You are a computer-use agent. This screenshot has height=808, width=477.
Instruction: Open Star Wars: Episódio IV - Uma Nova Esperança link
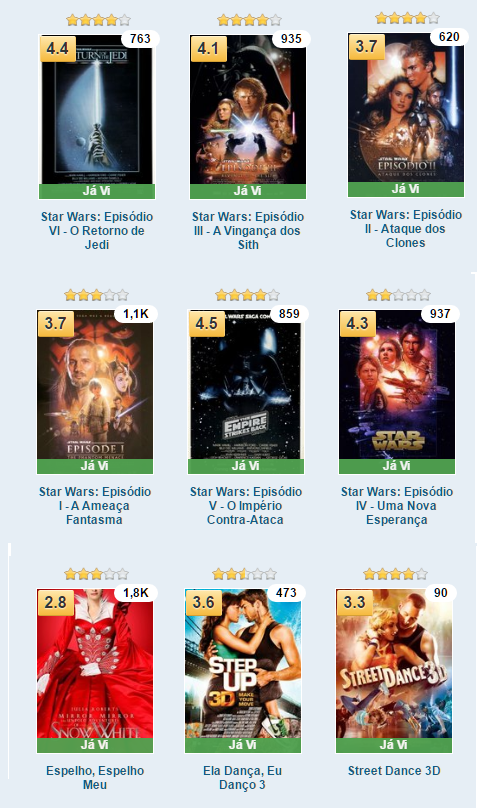click(397, 506)
